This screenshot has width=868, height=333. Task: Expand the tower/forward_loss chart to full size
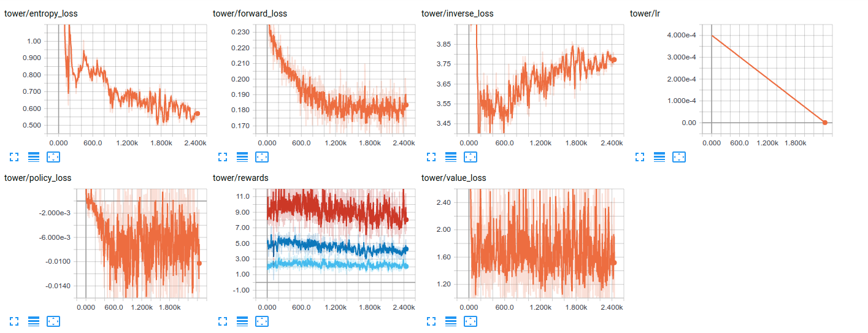pos(223,157)
